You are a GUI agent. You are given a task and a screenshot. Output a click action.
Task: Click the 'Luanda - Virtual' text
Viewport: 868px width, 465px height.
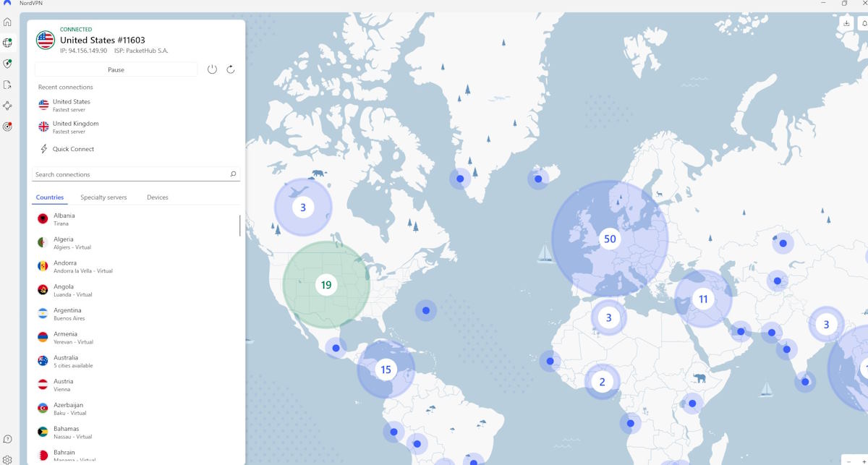coord(73,295)
